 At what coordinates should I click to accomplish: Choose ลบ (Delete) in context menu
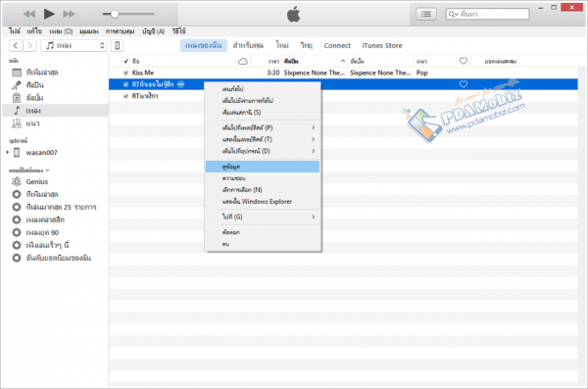tap(263, 244)
